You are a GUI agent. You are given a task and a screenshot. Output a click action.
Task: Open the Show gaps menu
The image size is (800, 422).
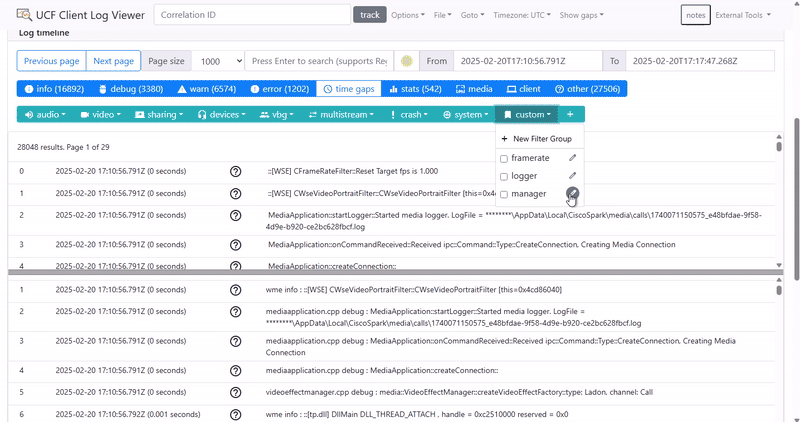[x=581, y=15]
